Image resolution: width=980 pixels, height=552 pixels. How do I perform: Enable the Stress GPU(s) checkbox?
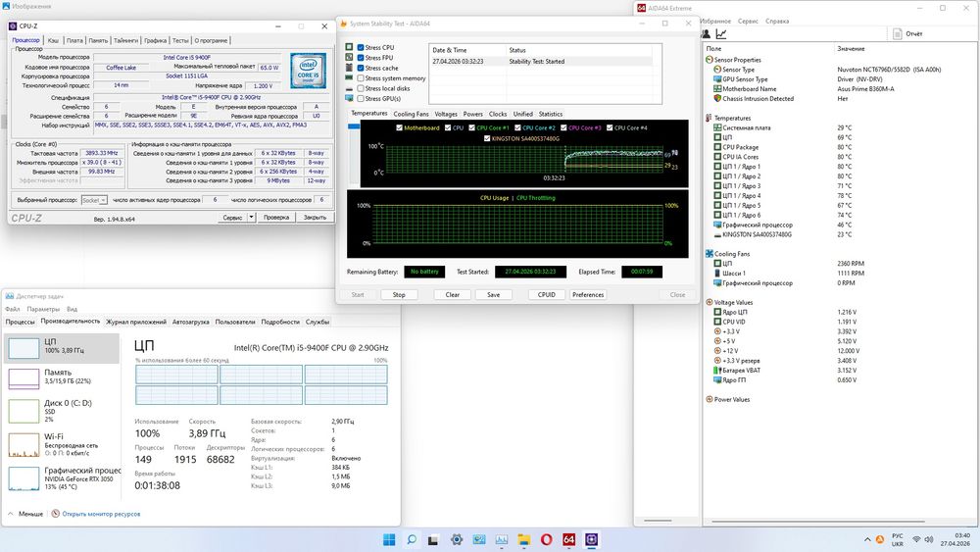(x=361, y=99)
